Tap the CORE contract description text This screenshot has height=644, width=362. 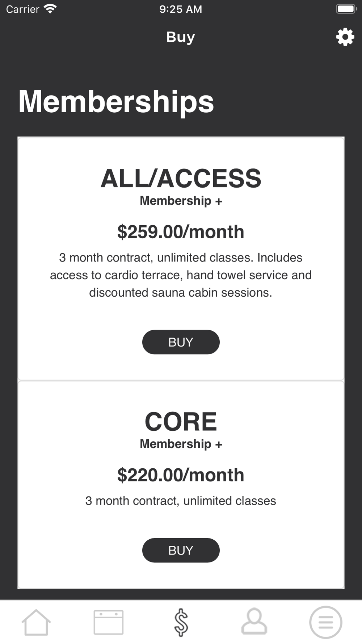click(181, 501)
